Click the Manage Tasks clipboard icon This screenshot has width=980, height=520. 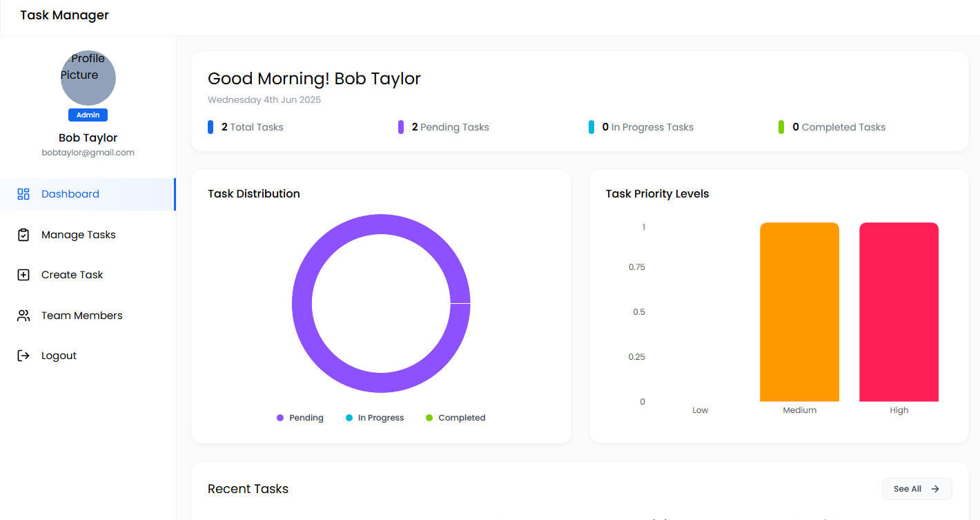(23, 235)
